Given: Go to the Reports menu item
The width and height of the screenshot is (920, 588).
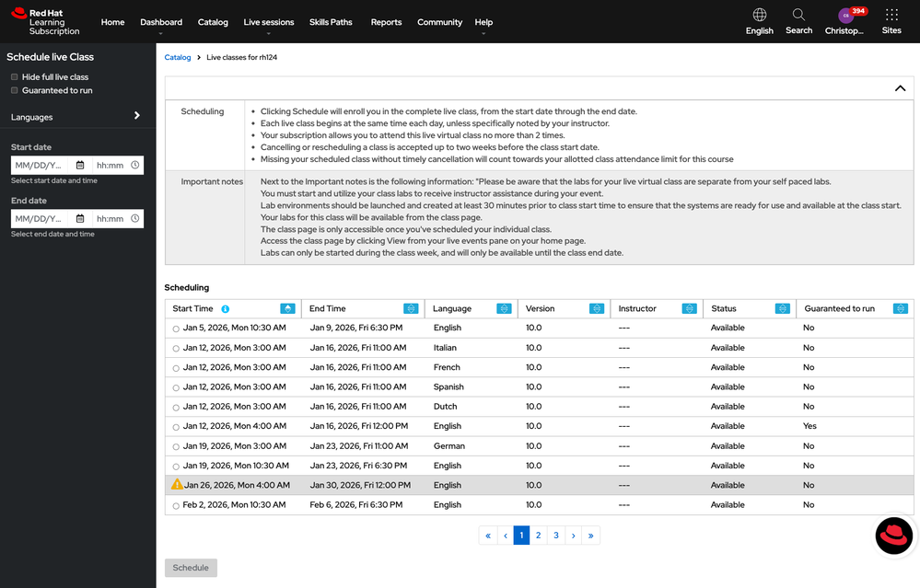Looking at the screenshot, I should (386, 22).
